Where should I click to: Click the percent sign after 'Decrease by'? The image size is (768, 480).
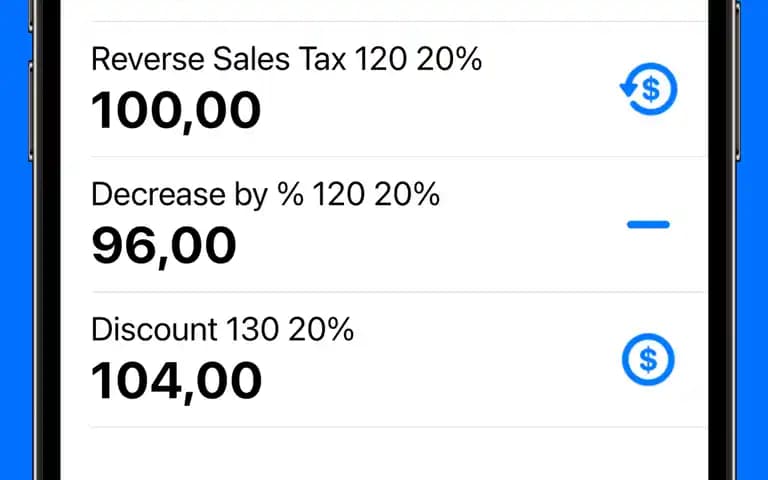point(290,194)
